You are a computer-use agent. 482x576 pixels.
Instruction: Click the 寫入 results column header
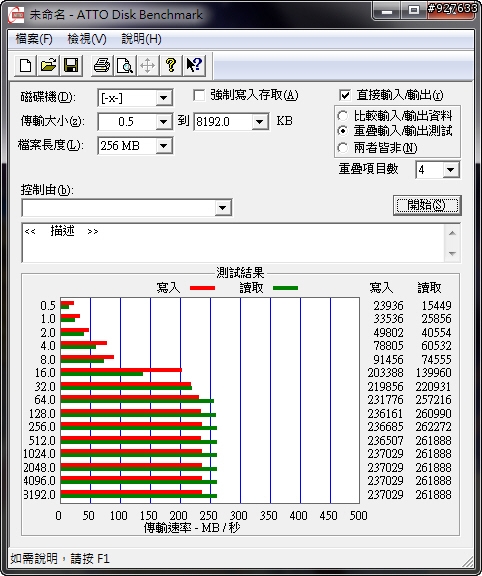(x=381, y=288)
